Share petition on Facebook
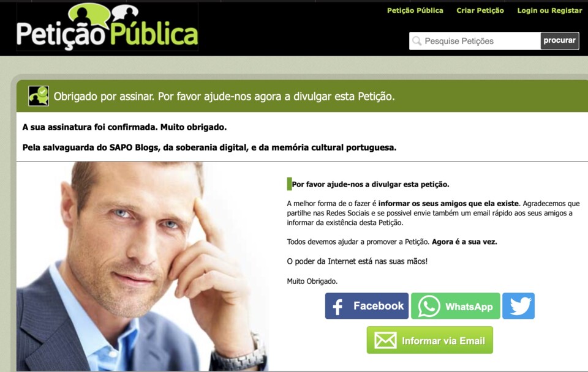 (366, 306)
